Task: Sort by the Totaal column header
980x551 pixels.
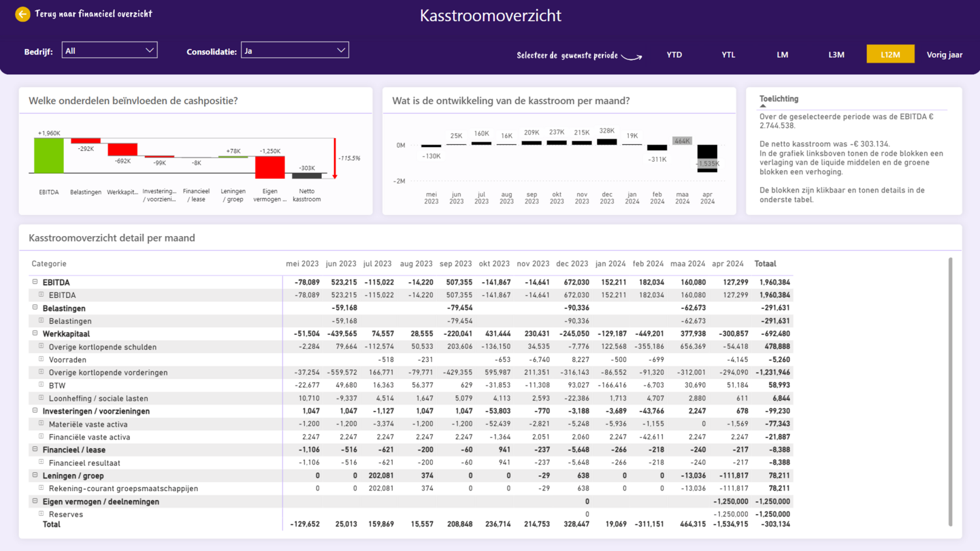Action: (765, 264)
